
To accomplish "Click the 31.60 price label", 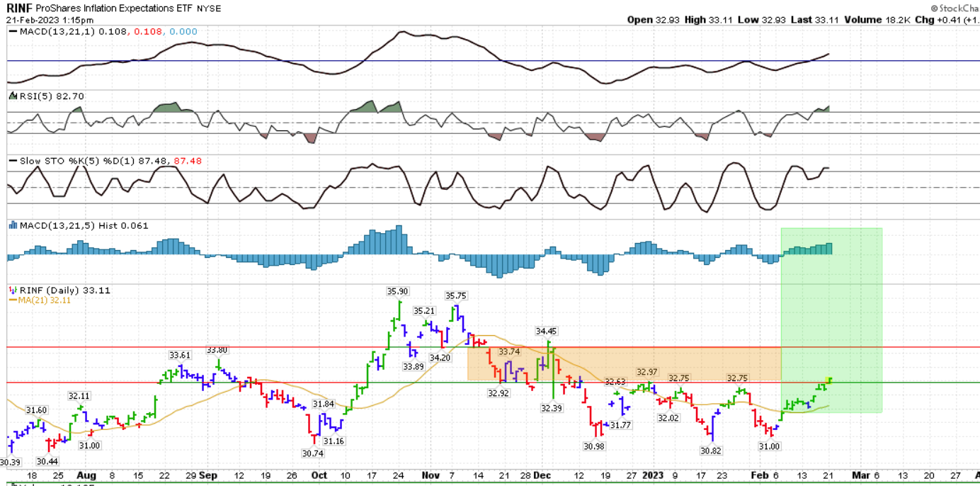I will [36, 410].
